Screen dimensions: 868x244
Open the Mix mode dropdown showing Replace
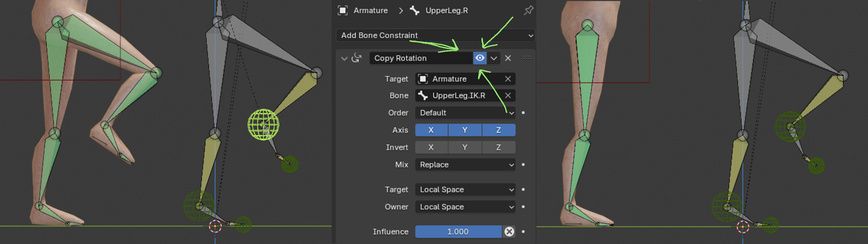point(465,165)
